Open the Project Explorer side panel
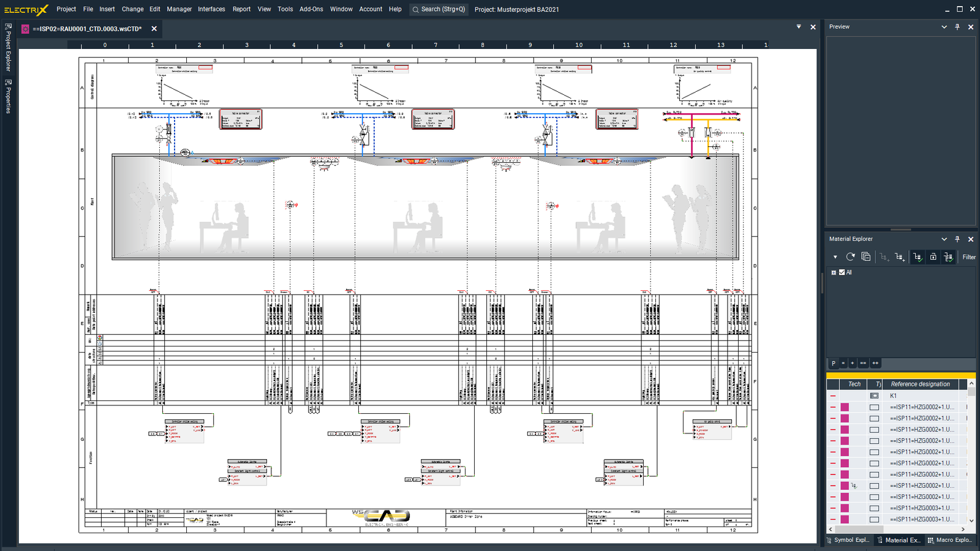980x551 pixels. (8, 48)
